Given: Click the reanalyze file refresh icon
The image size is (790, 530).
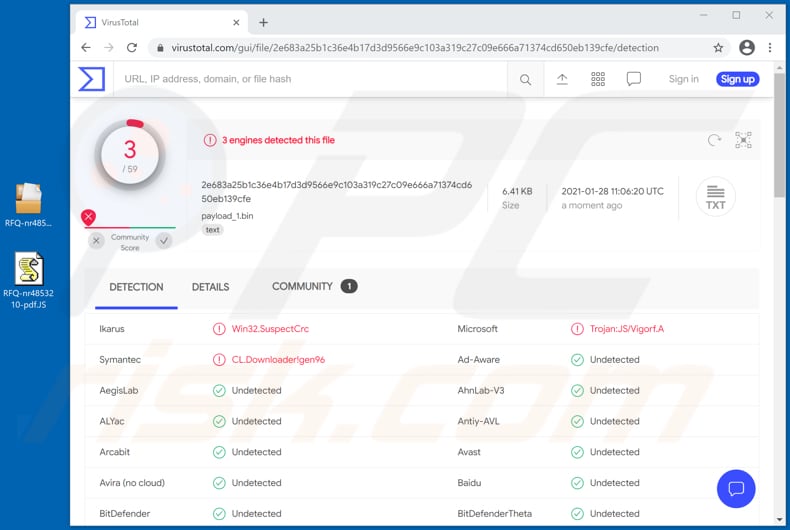Looking at the screenshot, I should (x=714, y=140).
